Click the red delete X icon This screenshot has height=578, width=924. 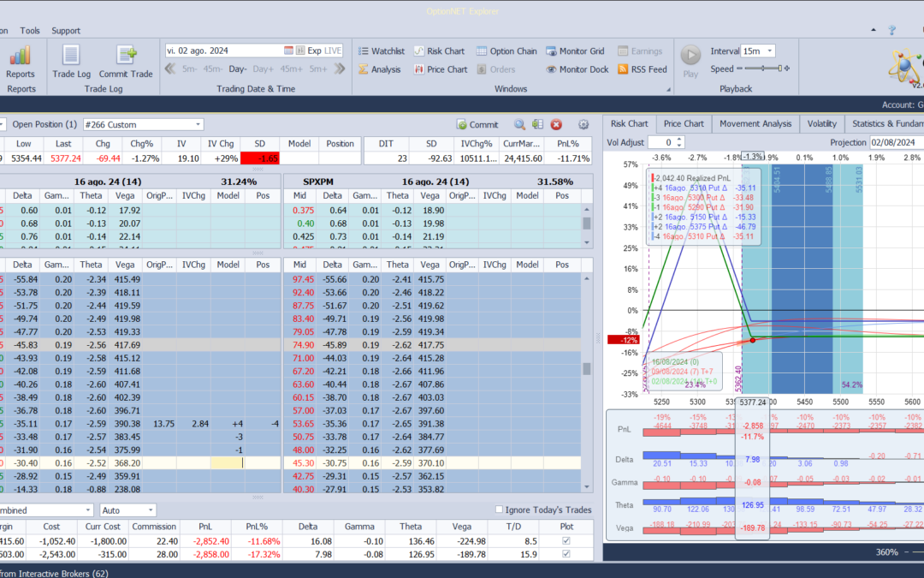[556, 124]
